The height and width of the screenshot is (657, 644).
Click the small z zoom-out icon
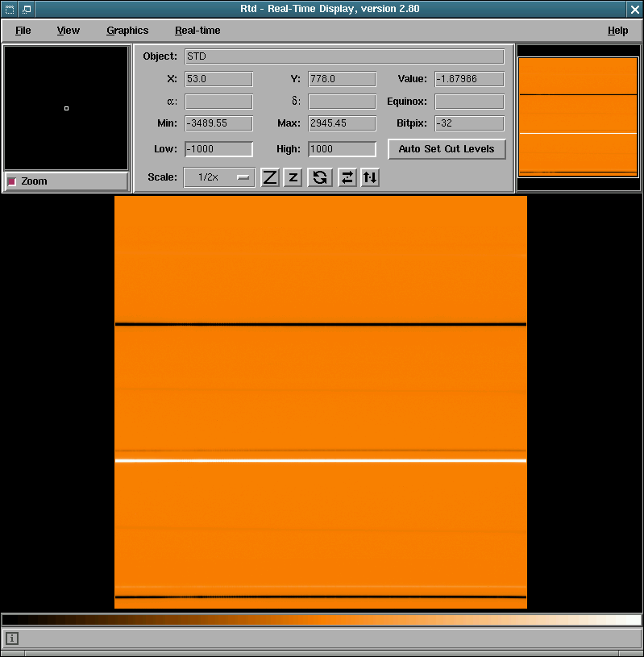293,177
